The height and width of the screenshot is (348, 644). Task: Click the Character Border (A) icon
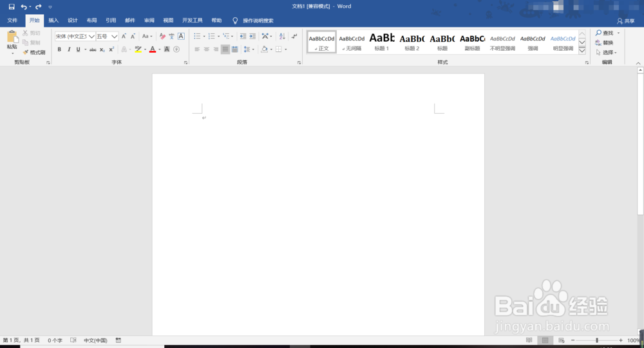pyautogui.click(x=181, y=37)
